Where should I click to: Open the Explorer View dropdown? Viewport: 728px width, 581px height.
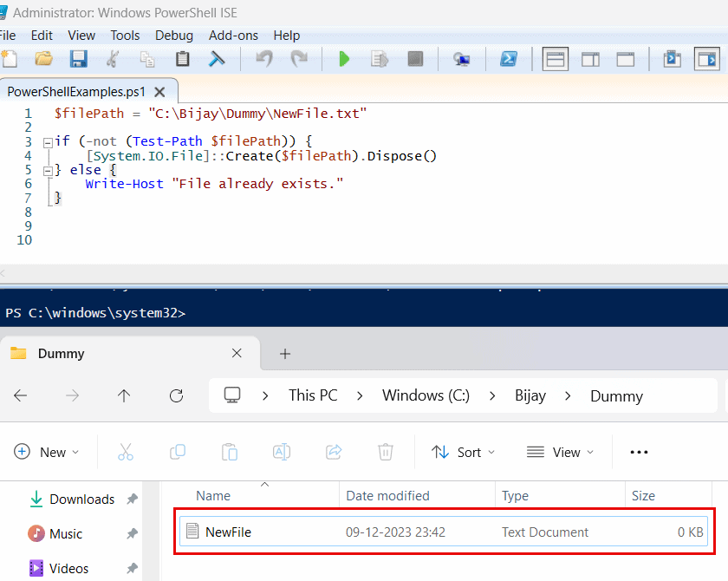(560, 452)
